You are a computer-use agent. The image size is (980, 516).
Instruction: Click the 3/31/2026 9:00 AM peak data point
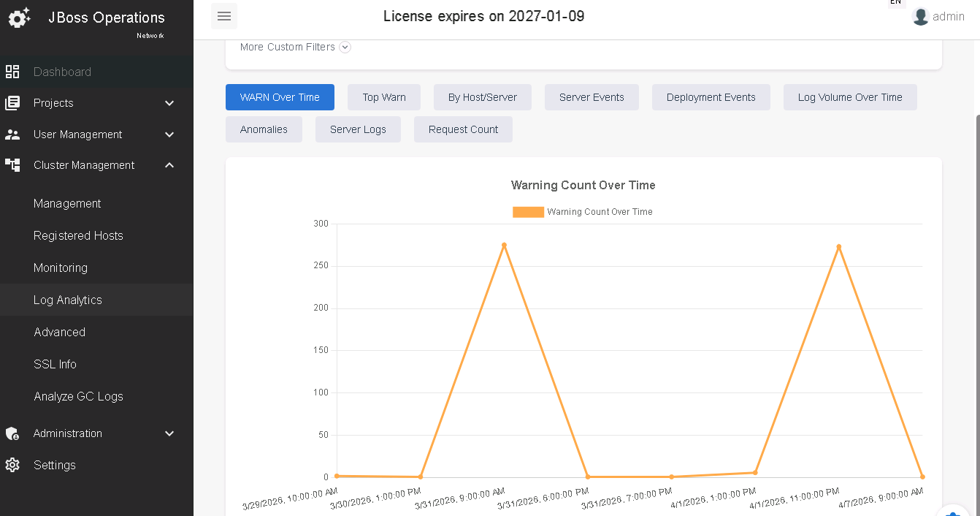click(504, 245)
